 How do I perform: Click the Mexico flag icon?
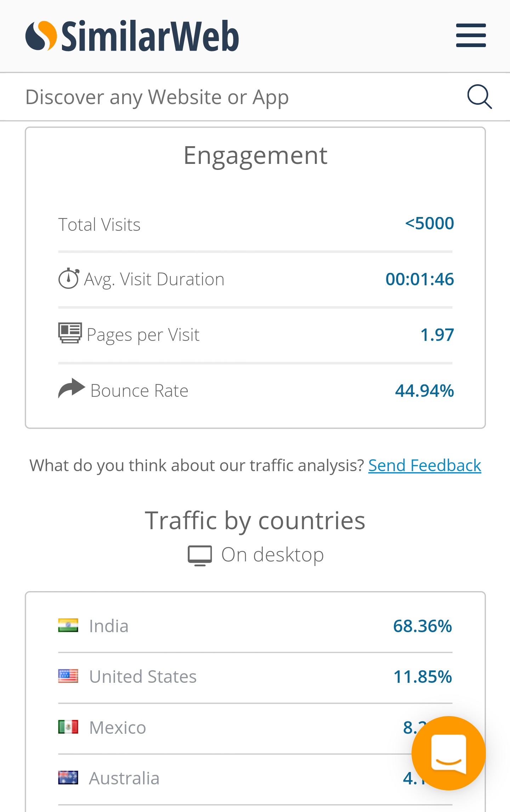click(x=68, y=727)
